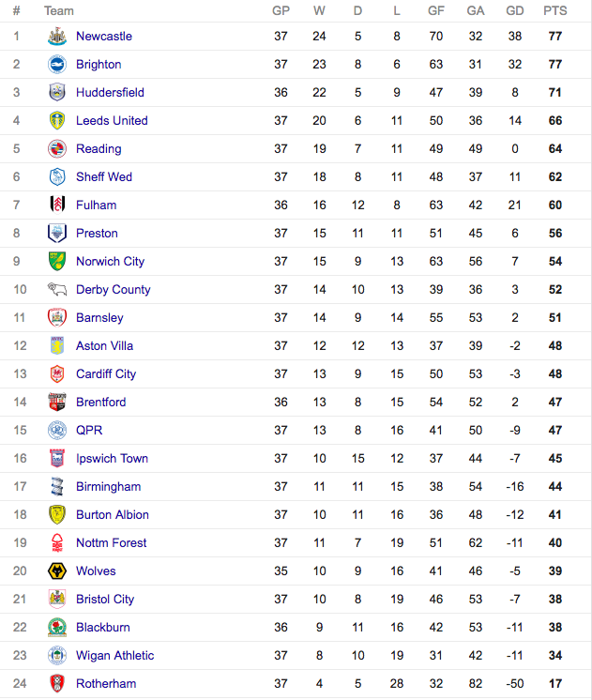592x700 pixels.
Task: Click the Rotherham club crest icon
Action: pos(57,684)
